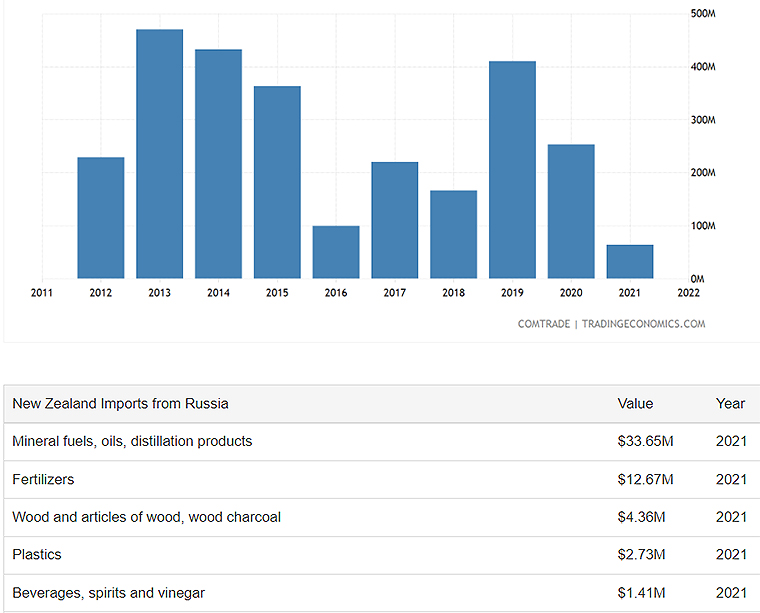Open the TRADINGECONOMICS.COM source link
The image size is (760, 613).
pos(644,324)
